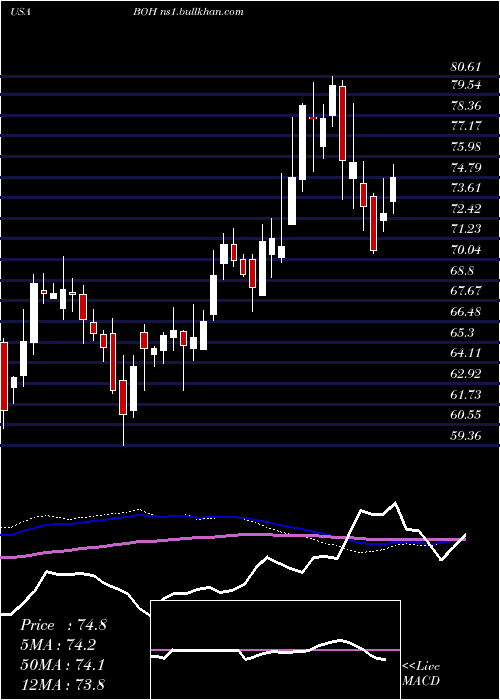Click the tall red candle at the price peak

(342, 124)
